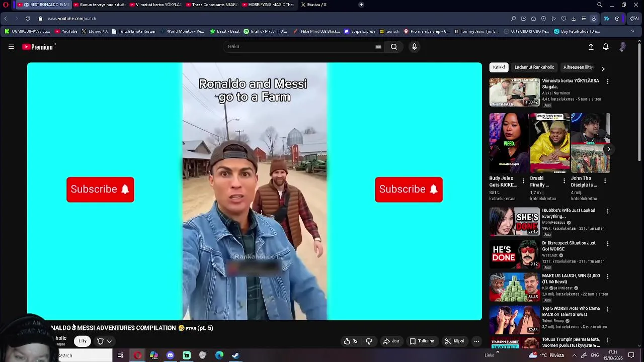Open browser downloads icon in address bar
Image resolution: width=644 pixels, height=362 pixels.
click(574, 19)
